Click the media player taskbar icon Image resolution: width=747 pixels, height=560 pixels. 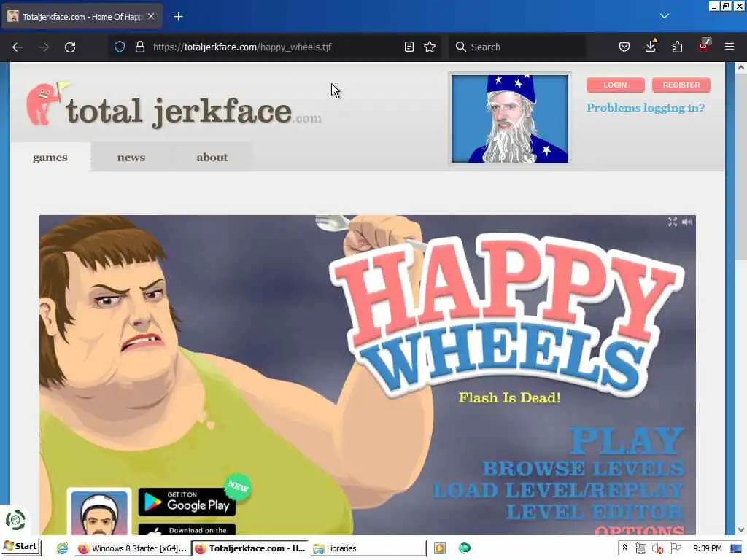(x=439, y=548)
